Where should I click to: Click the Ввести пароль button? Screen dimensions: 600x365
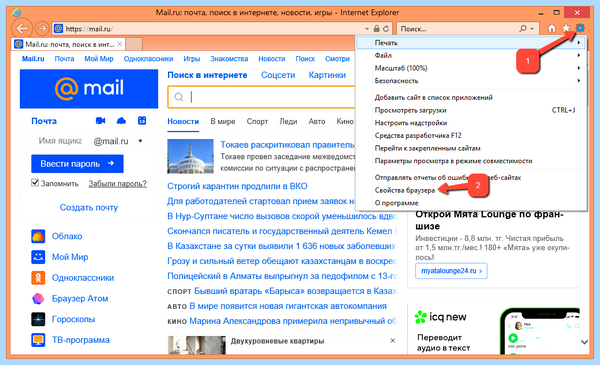pyautogui.click(x=77, y=164)
